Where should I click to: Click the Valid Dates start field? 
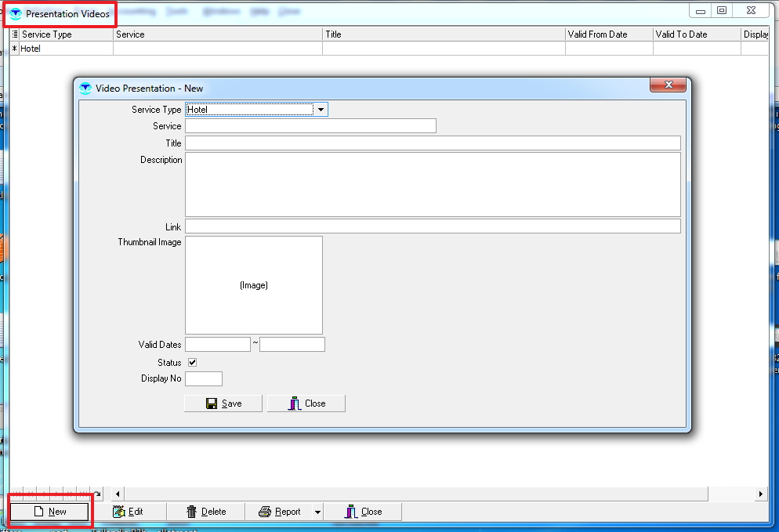pos(218,345)
